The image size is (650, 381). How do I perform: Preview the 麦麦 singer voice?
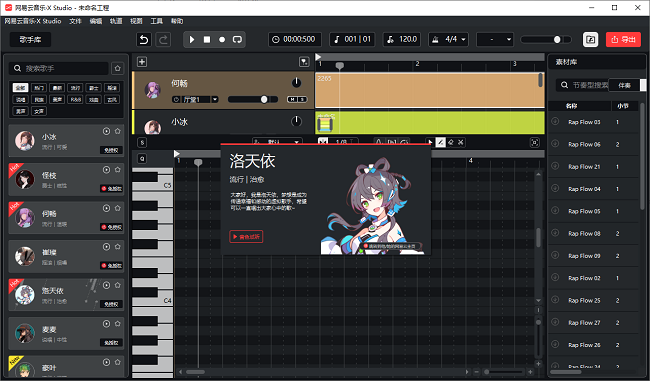[107, 324]
